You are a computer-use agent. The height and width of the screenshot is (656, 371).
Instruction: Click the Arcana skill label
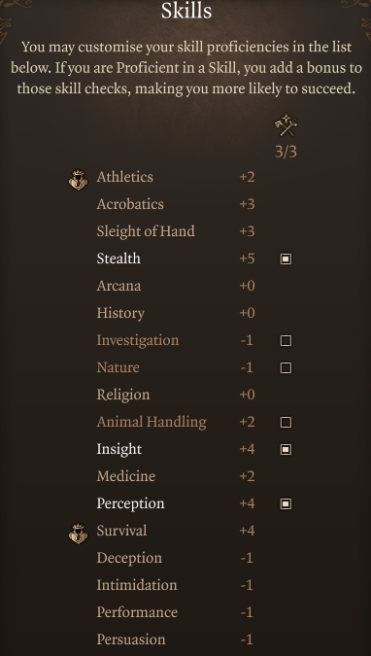pos(119,286)
